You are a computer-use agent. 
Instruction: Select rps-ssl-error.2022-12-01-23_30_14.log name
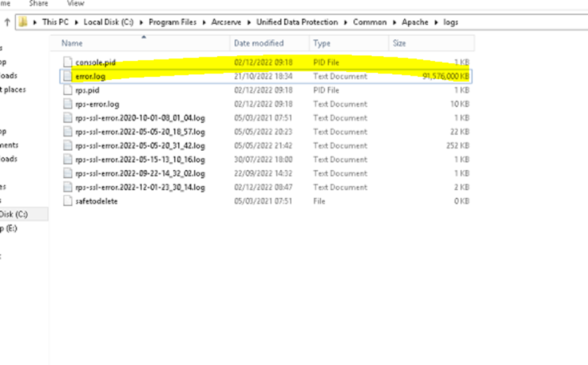(x=141, y=188)
